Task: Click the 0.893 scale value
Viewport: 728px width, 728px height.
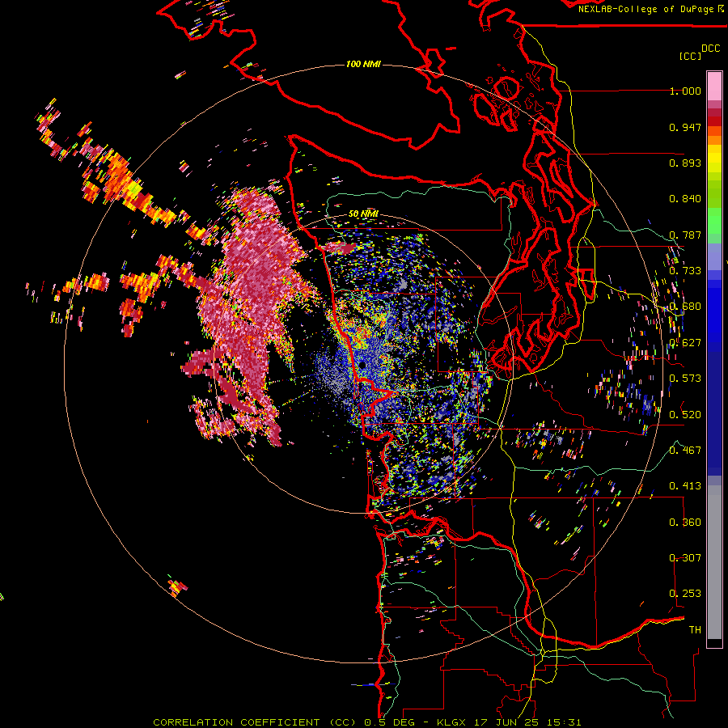Action: pos(685,163)
